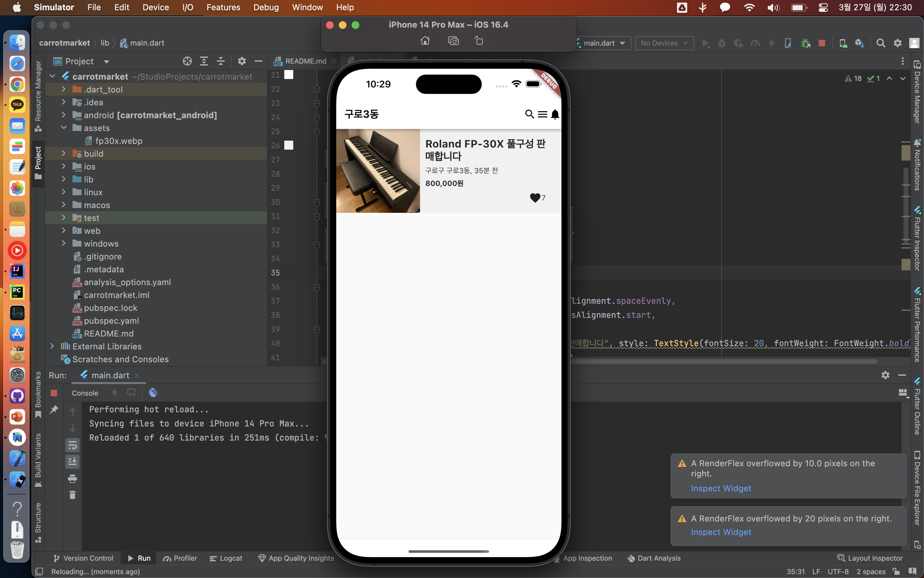This screenshot has height=578, width=924.
Task: Tap the notification bell in the app
Action: click(x=555, y=114)
